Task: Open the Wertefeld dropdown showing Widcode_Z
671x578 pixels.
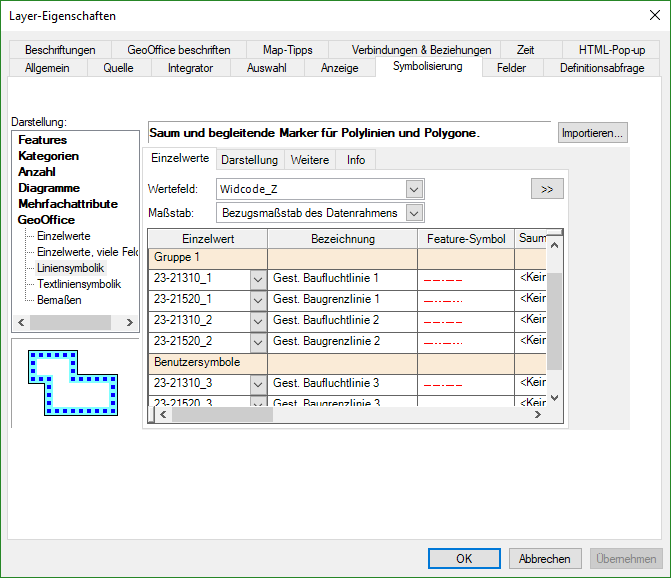Action: pos(414,189)
